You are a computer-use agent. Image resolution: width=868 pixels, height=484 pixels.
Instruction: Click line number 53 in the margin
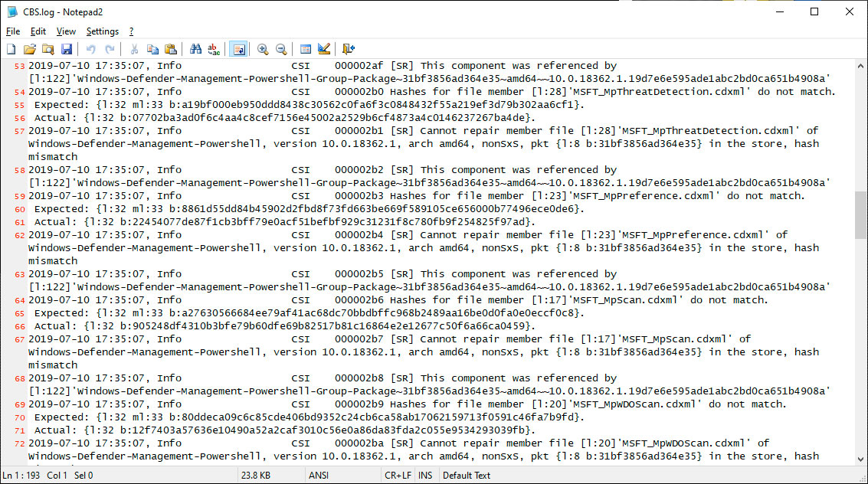19,67
